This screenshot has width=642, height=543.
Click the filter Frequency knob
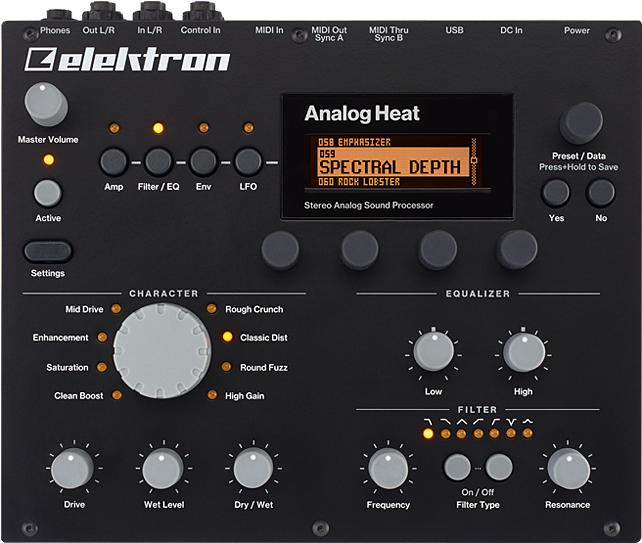coord(388,468)
